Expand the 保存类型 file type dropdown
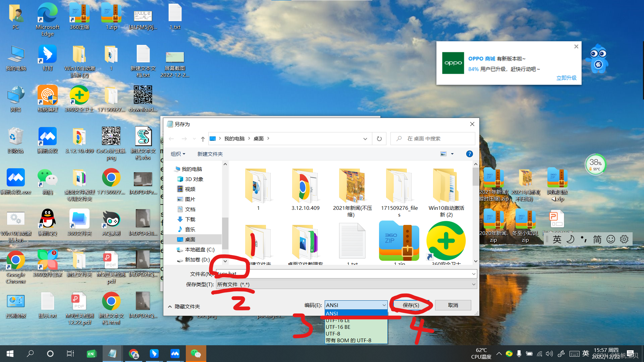This screenshot has height=362, width=644. click(473, 285)
